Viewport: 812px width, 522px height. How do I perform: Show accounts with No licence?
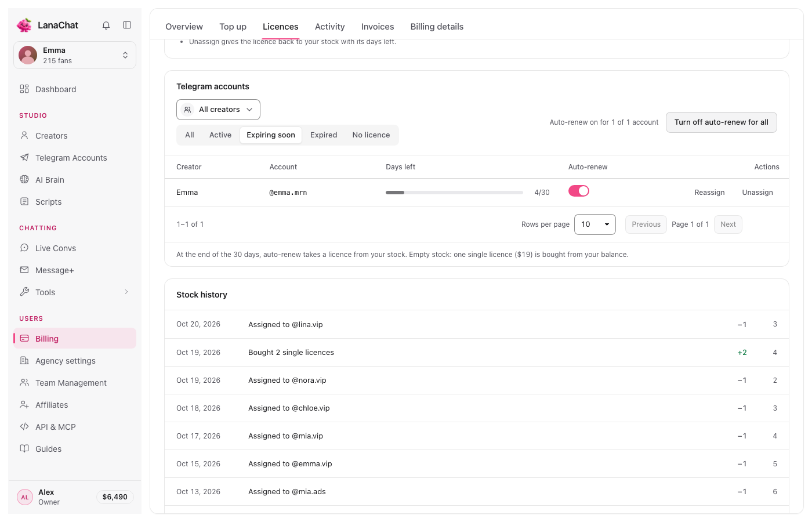tap(371, 135)
